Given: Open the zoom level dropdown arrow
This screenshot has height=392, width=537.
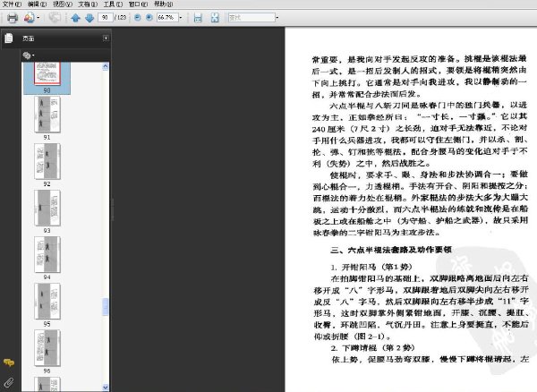Looking at the screenshot, I should point(181,18).
